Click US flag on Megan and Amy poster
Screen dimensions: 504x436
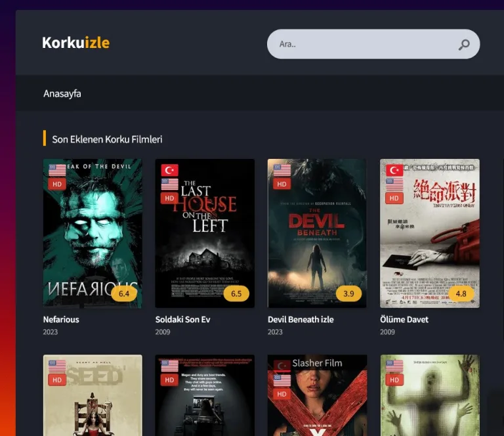(170, 366)
